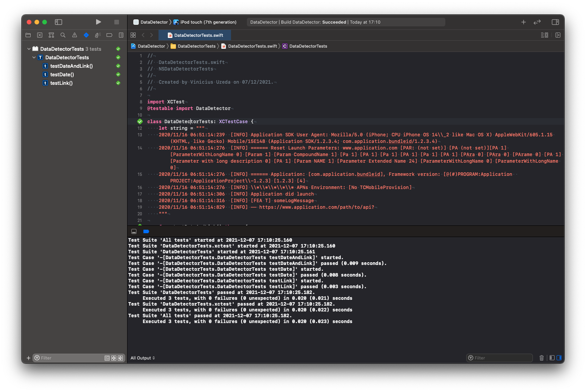
Task: Click the plus Library button in toolbar
Action: 523,22
